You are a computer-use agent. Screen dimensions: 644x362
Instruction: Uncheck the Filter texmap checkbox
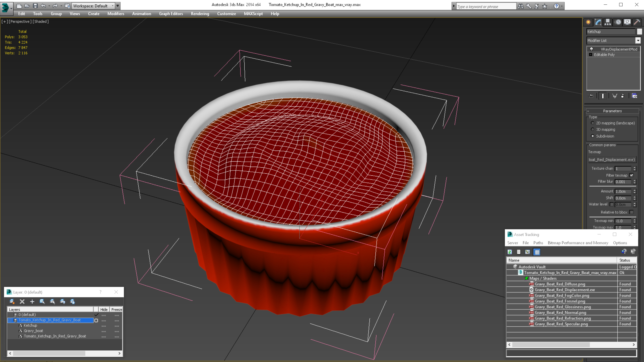coord(631,175)
